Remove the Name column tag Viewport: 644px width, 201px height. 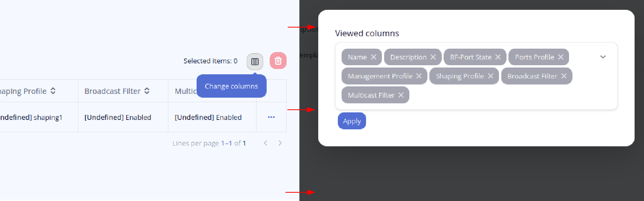[x=374, y=57]
